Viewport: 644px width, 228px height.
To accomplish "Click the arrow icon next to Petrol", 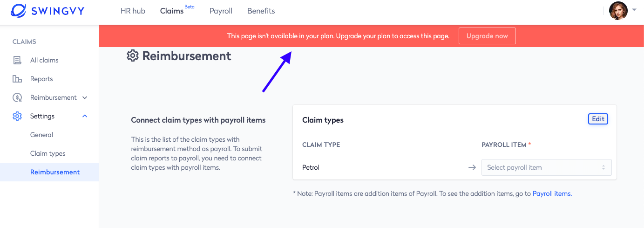I will (472, 167).
